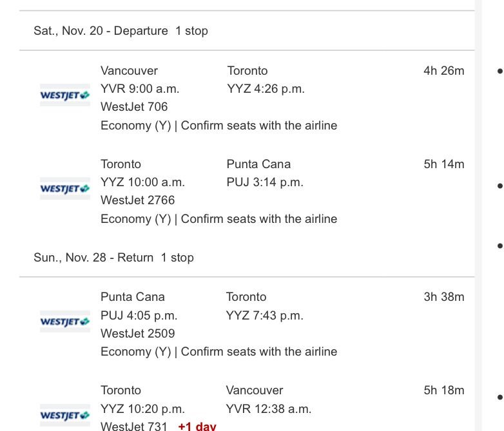504x431 pixels.
Task: Click the WestJet logo beside flight 706
Action: pyautogui.click(x=65, y=95)
